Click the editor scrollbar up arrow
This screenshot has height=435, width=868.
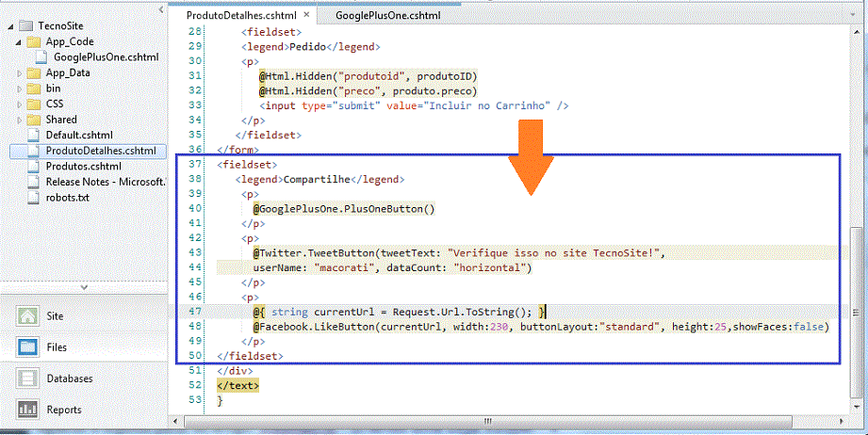(857, 33)
